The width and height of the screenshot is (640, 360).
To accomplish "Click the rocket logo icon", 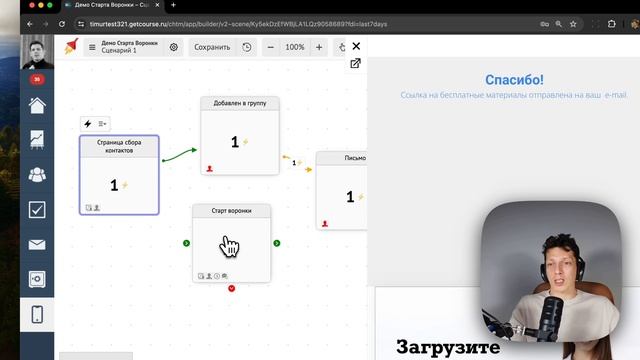I will tap(71, 47).
